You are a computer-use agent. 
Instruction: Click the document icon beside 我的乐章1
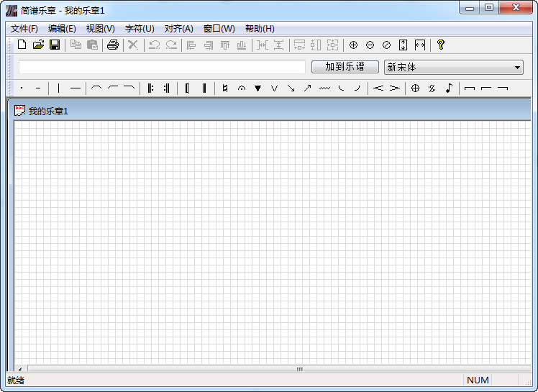pyautogui.click(x=19, y=111)
